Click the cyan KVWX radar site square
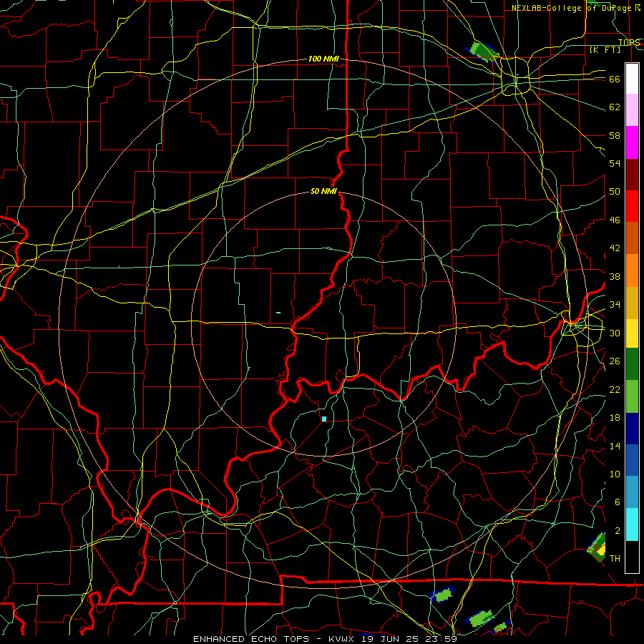Image resolution: width=644 pixels, height=644 pixels. click(324, 419)
